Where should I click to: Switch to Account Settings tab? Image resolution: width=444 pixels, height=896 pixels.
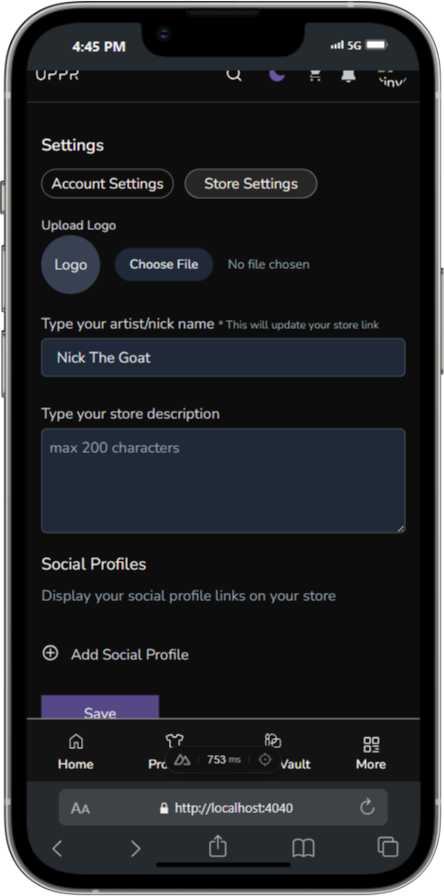point(107,183)
